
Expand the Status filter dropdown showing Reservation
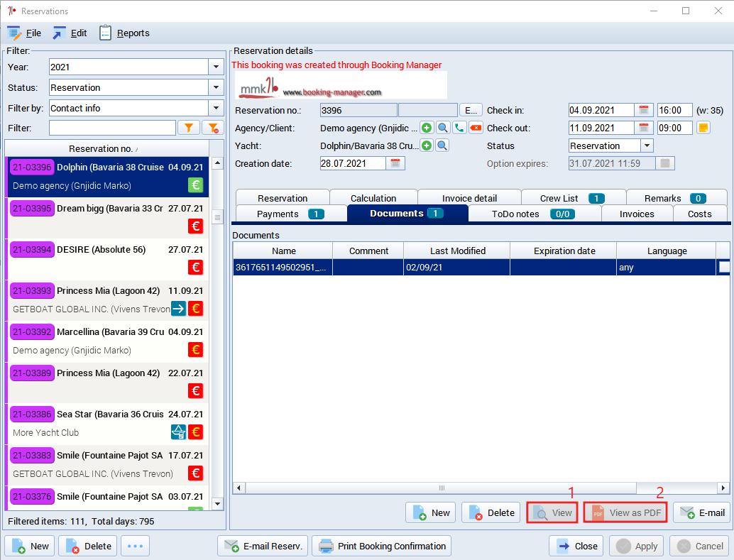click(216, 87)
